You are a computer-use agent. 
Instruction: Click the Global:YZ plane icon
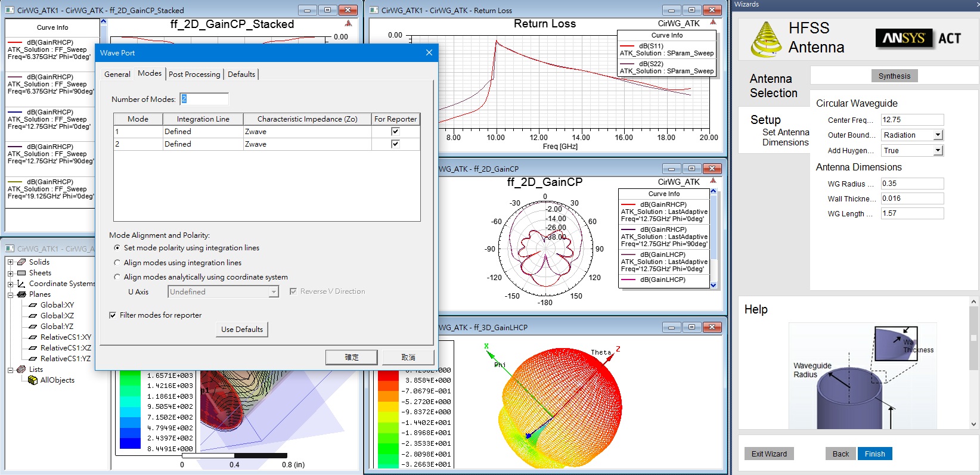pyautogui.click(x=33, y=327)
